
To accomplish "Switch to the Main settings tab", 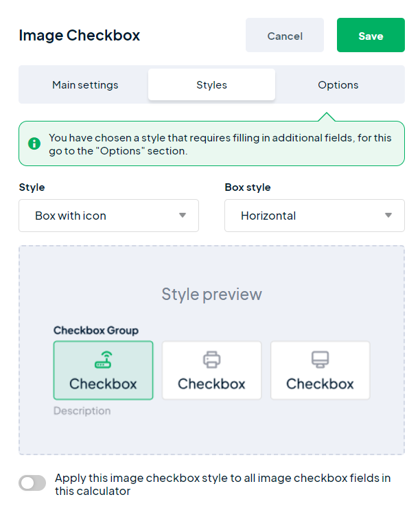I will [85, 85].
